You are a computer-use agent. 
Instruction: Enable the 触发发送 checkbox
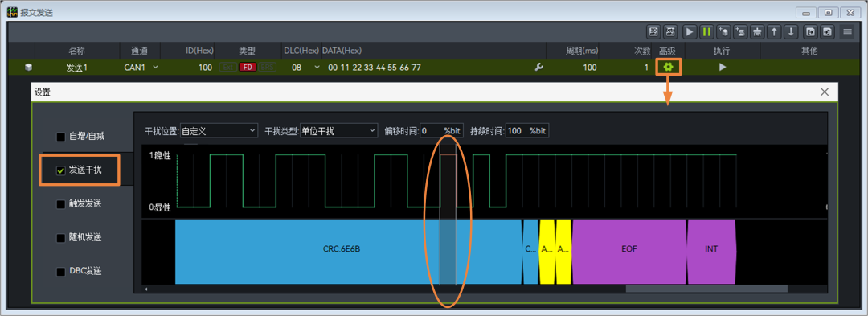click(61, 204)
